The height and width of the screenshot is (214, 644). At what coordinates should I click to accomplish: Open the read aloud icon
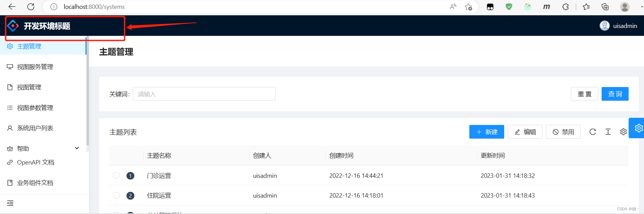pyautogui.click(x=453, y=6)
